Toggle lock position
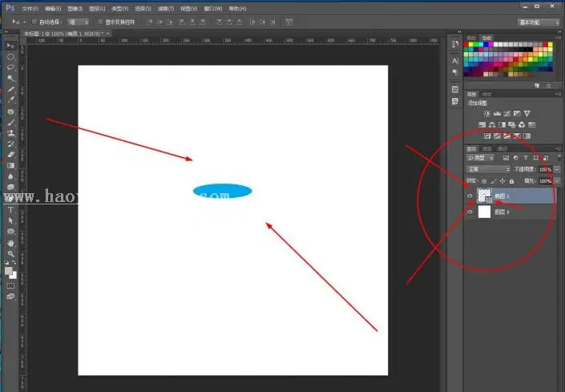This screenshot has width=565, height=392. (x=502, y=181)
